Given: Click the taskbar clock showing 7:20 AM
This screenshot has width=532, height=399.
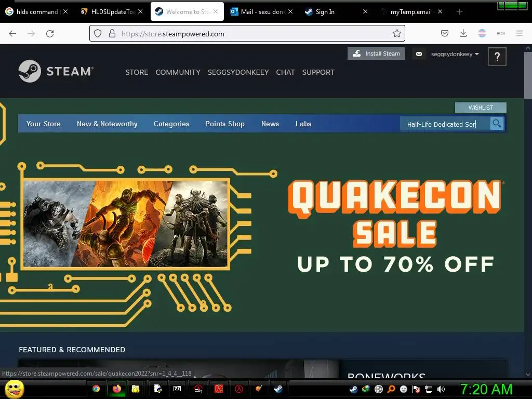Looking at the screenshot, I should coord(486,389).
